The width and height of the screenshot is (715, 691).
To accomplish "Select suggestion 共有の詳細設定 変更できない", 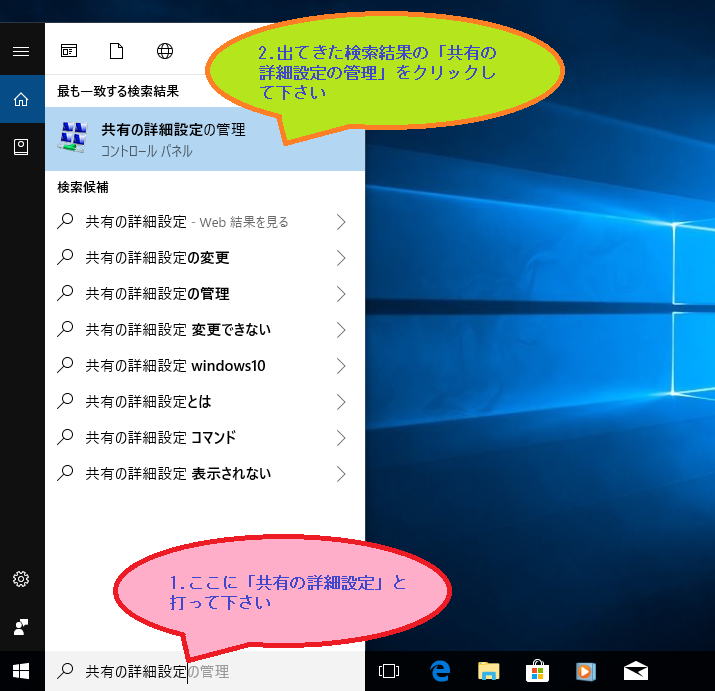I will [205, 330].
